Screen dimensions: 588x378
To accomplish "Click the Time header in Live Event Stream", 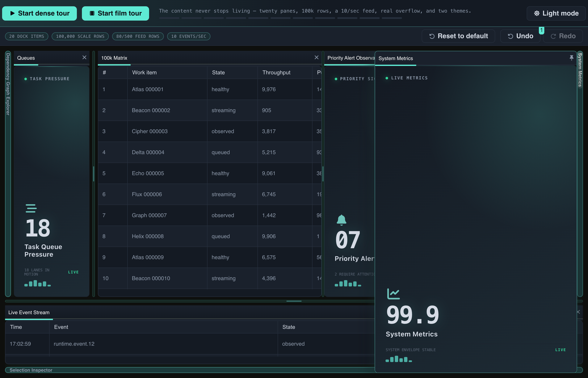I will [27, 327].
